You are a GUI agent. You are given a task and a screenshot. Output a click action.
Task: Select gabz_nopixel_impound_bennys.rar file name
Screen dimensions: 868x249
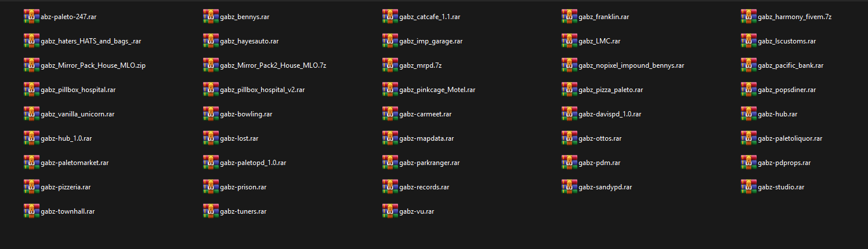(x=631, y=65)
